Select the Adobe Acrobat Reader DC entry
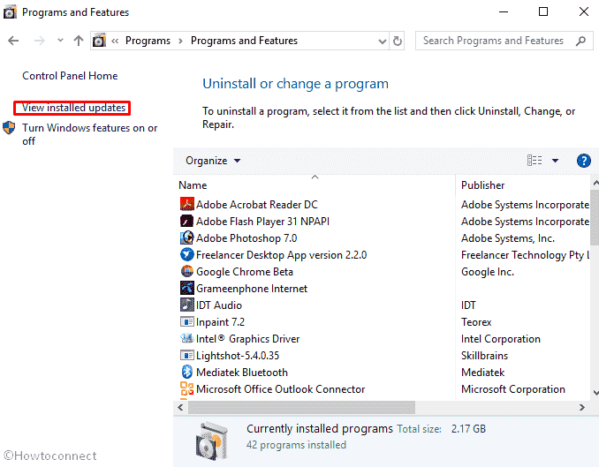The height and width of the screenshot is (467, 599). point(257,204)
